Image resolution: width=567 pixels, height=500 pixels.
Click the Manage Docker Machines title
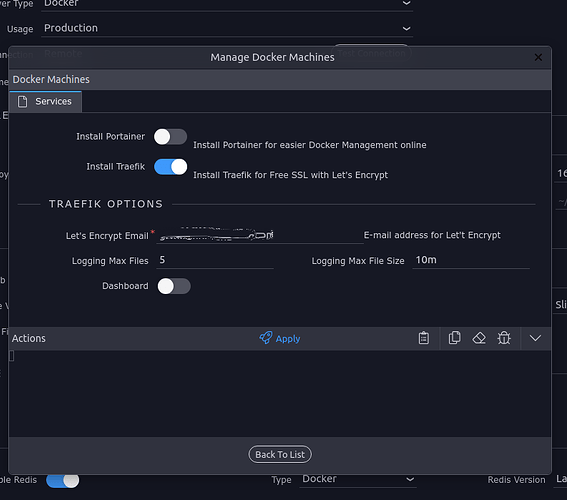click(272, 57)
